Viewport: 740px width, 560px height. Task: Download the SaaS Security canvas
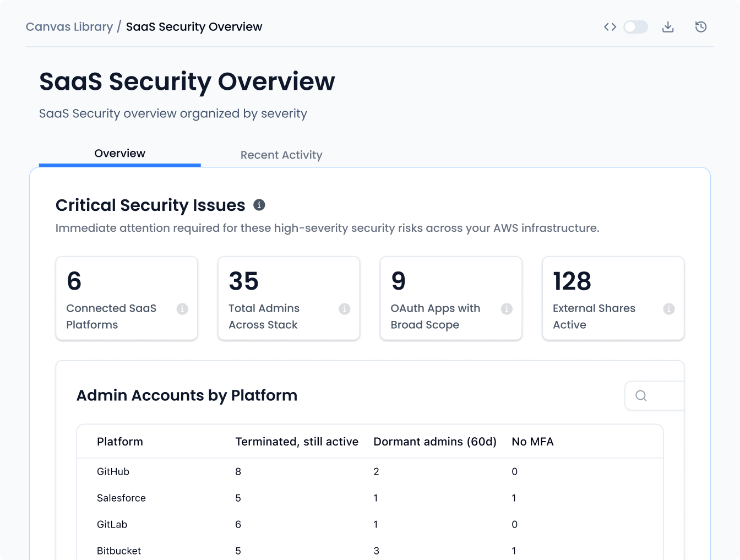pyautogui.click(x=668, y=27)
